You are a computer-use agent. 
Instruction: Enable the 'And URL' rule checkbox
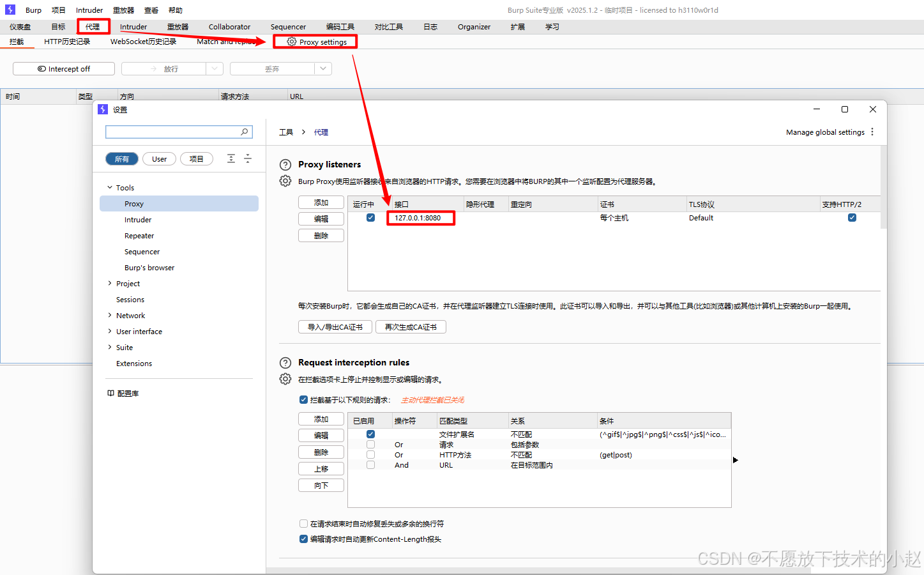coord(370,465)
